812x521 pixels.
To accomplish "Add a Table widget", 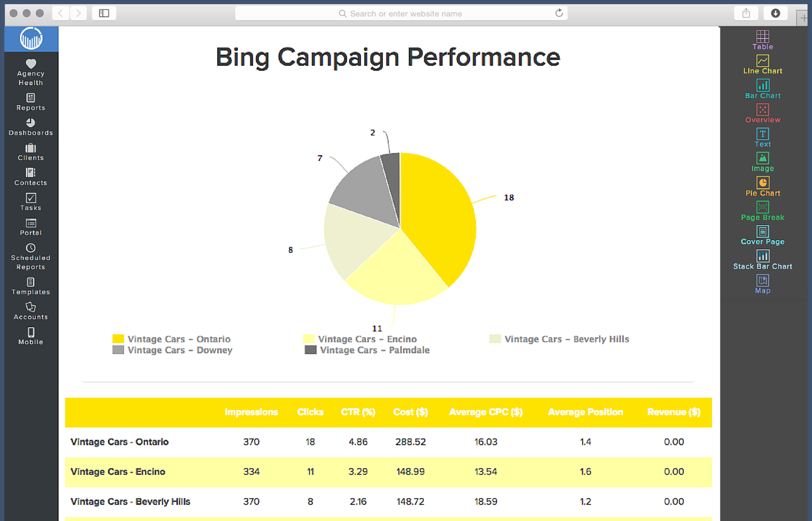I will point(763,40).
